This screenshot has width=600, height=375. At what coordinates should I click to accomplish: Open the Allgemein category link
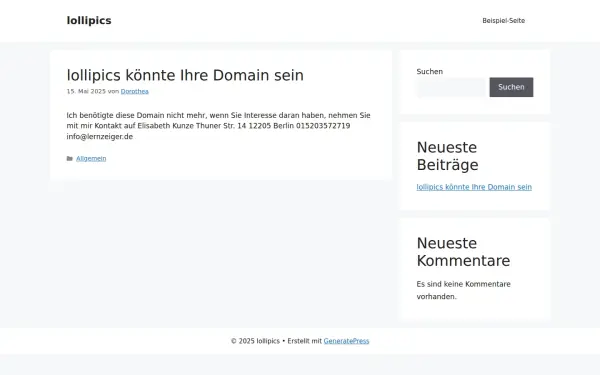91,158
